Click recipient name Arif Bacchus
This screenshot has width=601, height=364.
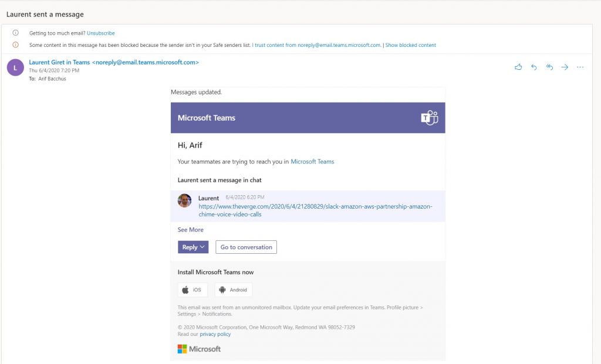[52, 79]
